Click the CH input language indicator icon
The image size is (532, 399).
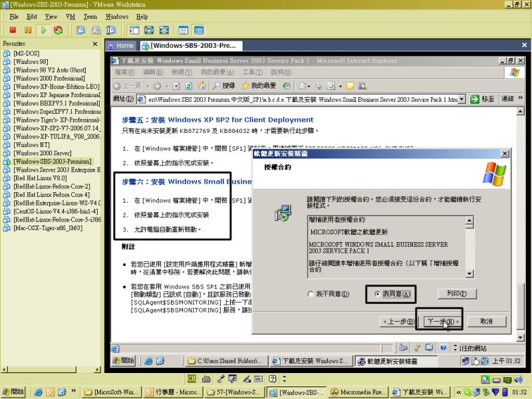click(x=192, y=379)
